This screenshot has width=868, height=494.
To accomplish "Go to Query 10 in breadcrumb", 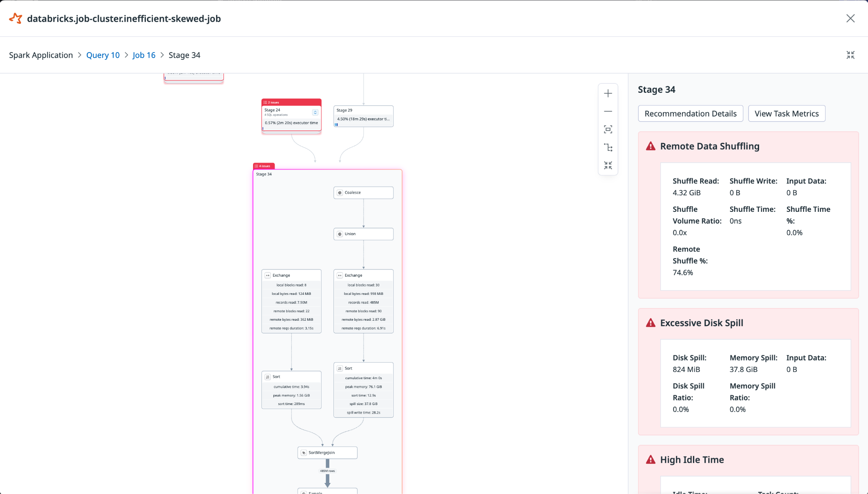I will pyautogui.click(x=103, y=55).
